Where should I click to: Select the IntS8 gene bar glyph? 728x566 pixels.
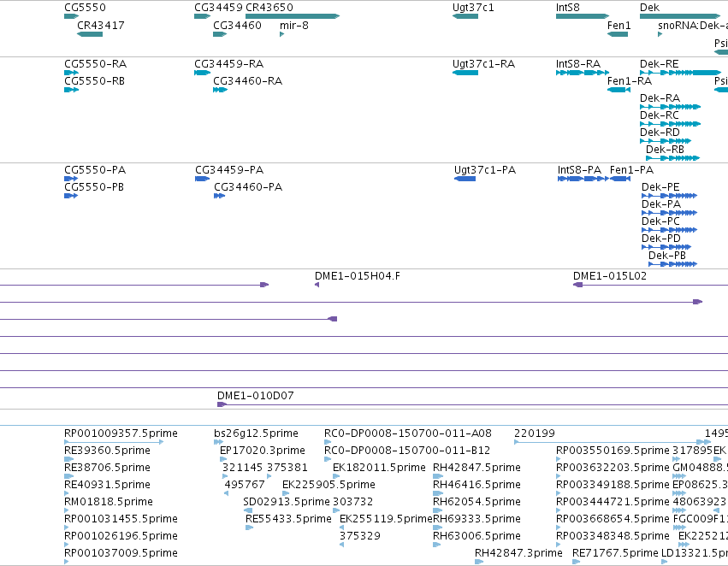[583, 16]
